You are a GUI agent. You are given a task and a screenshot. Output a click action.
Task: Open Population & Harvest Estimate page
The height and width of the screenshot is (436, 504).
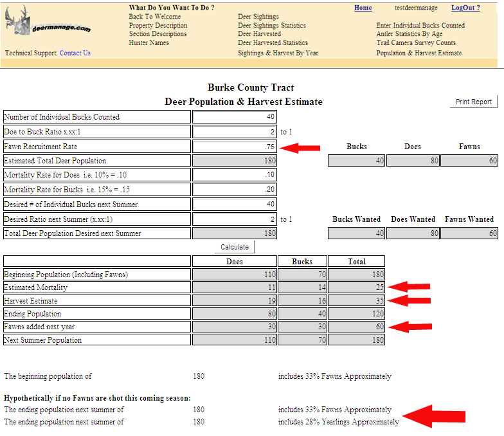point(419,53)
